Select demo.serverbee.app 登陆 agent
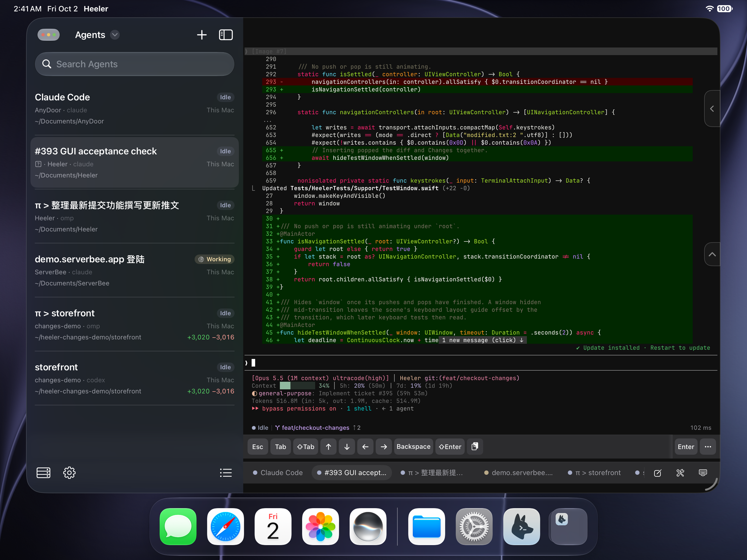This screenshot has height=560, width=747. 134,271
